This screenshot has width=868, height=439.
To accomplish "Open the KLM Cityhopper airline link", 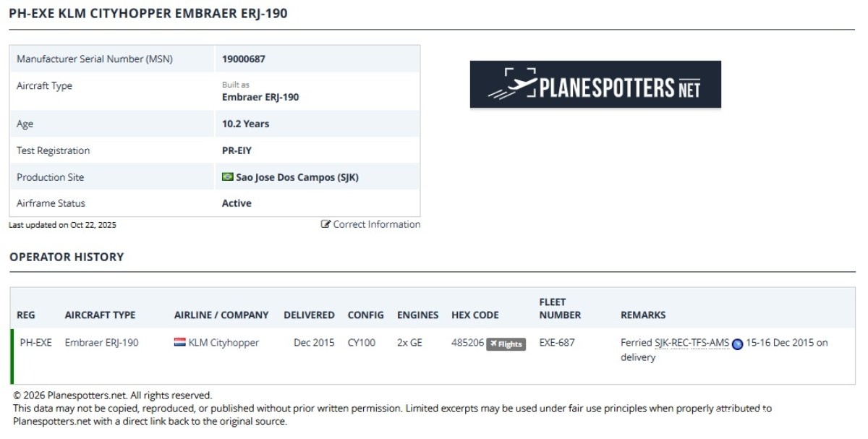I will [x=224, y=343].
